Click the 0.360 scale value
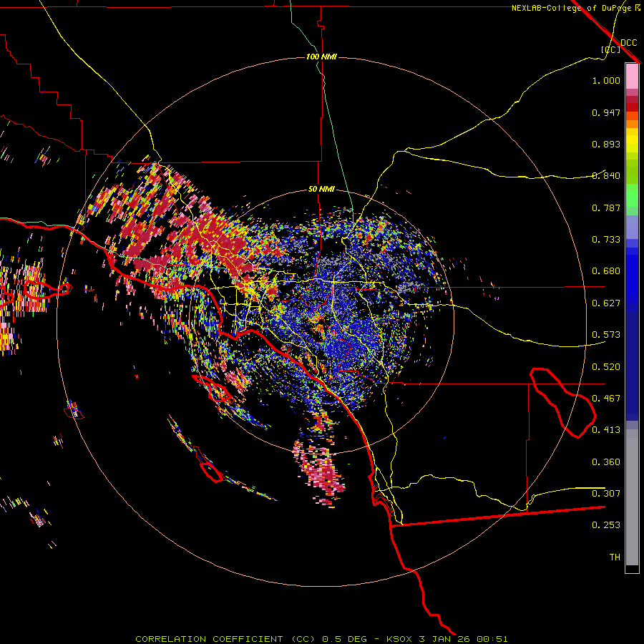 tap(606, 462)
